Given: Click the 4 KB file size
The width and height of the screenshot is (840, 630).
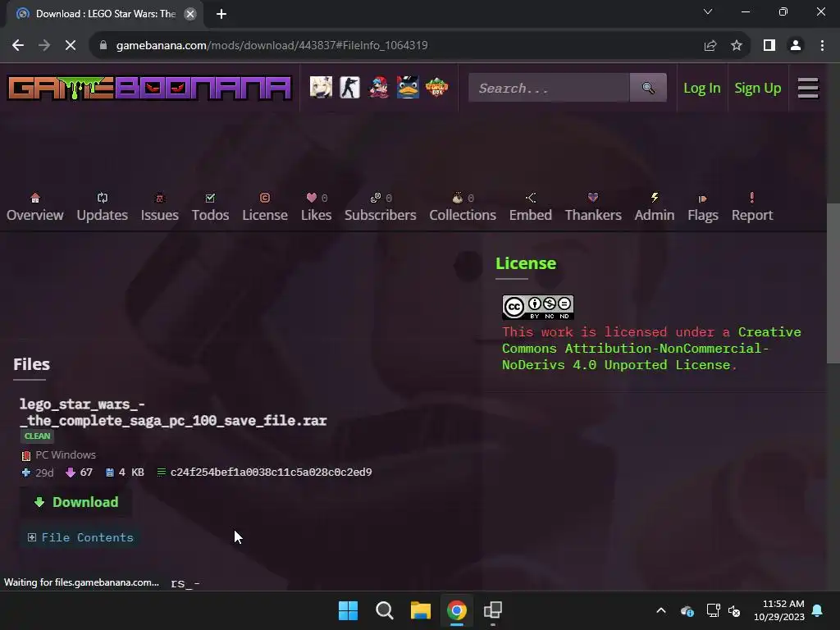Looking at the screenshot, I should click(x=131, y=472).
